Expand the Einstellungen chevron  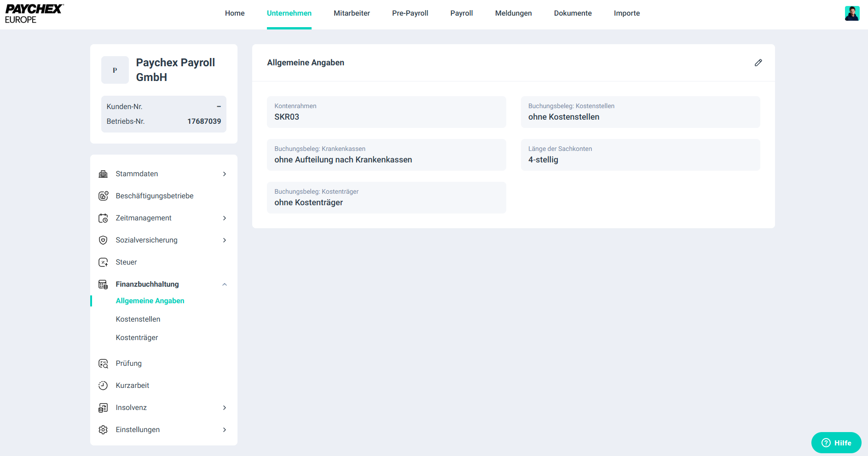tap(225, 430)
